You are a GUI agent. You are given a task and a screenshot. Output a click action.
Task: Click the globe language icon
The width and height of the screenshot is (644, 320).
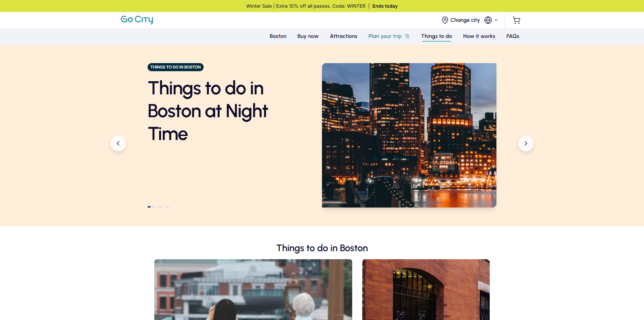point(487,20)
